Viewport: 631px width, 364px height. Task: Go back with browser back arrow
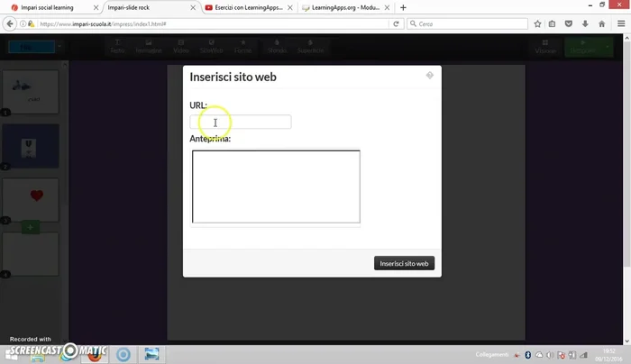point(10,24)
